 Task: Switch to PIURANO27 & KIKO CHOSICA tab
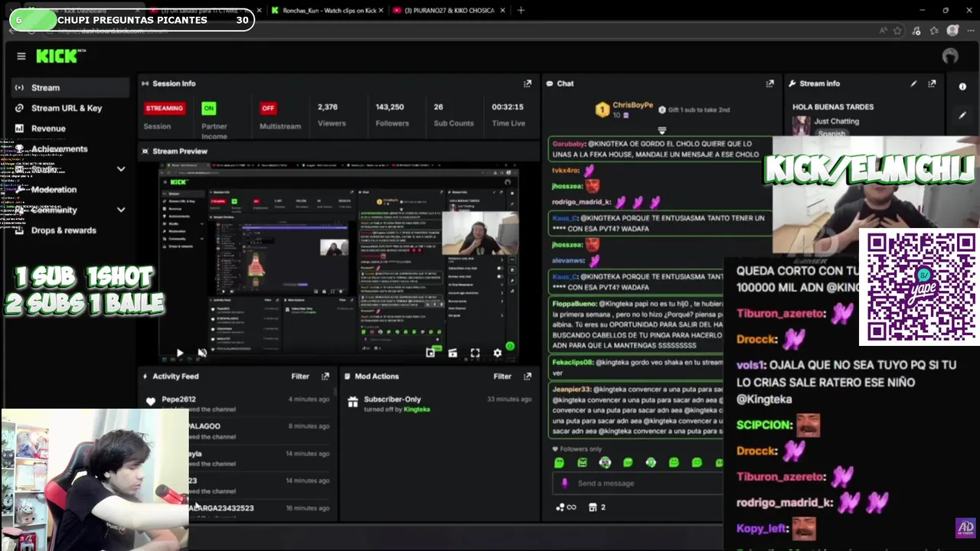(449, 11)
